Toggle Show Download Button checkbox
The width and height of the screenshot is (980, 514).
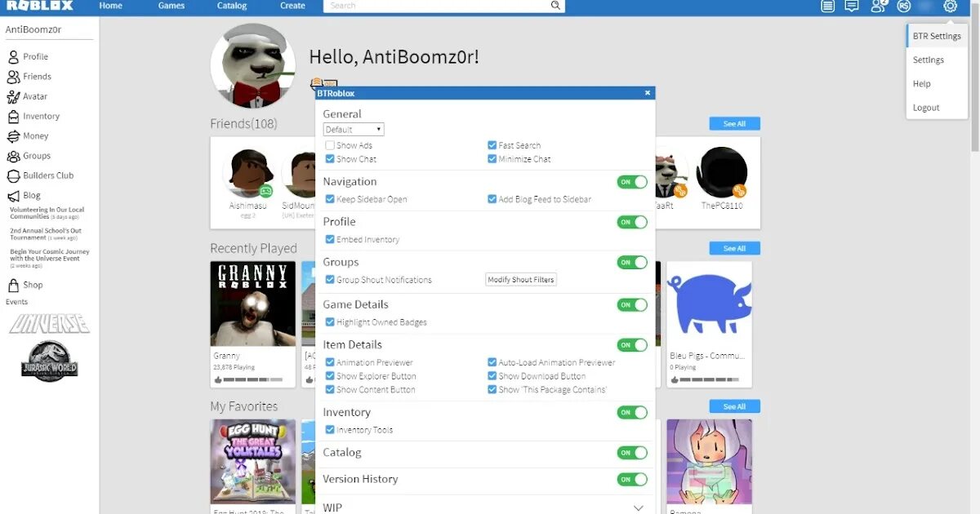492,376
